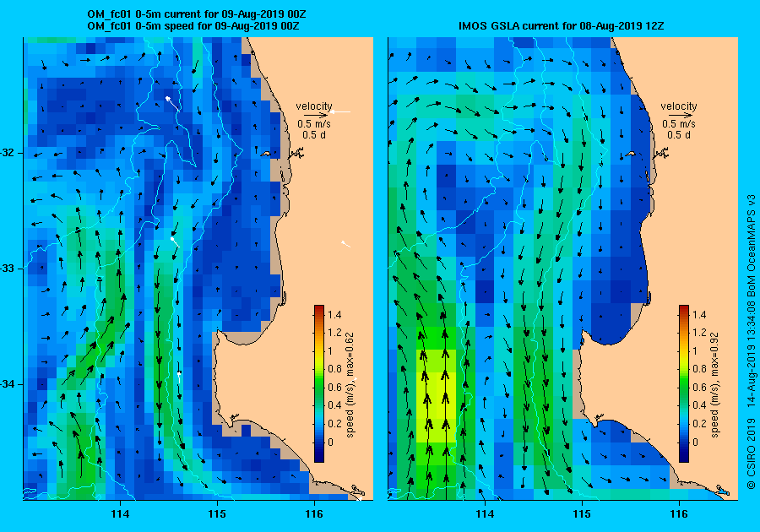Click longitude label 115 under the left map
The height and width of the screenshot is (532, 760).
(x=217, y=514)
